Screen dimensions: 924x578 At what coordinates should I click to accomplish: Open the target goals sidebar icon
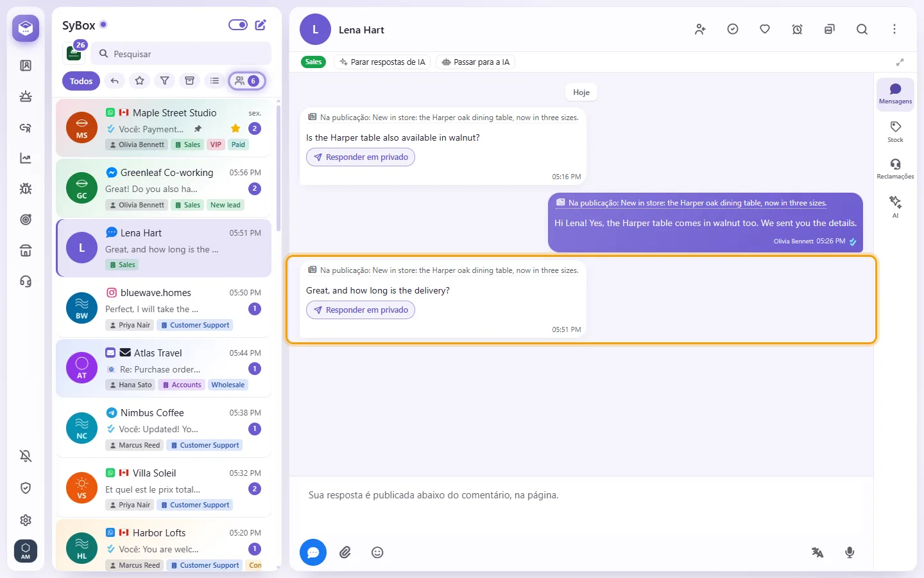click(x=26, y=220)
